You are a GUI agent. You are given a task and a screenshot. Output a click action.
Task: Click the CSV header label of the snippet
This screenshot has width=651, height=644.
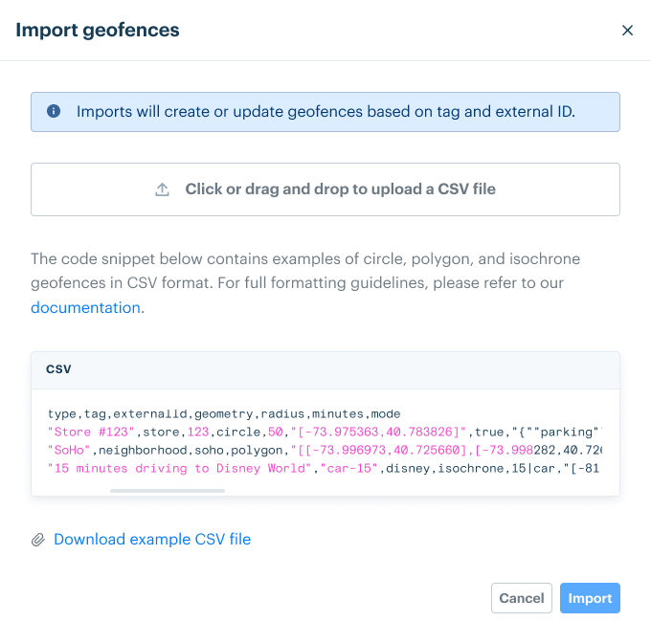click(x=58, y=368)
